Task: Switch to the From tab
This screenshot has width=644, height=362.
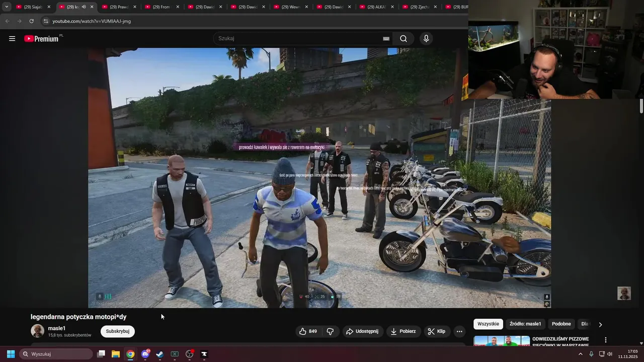Action: coord(161,7)
